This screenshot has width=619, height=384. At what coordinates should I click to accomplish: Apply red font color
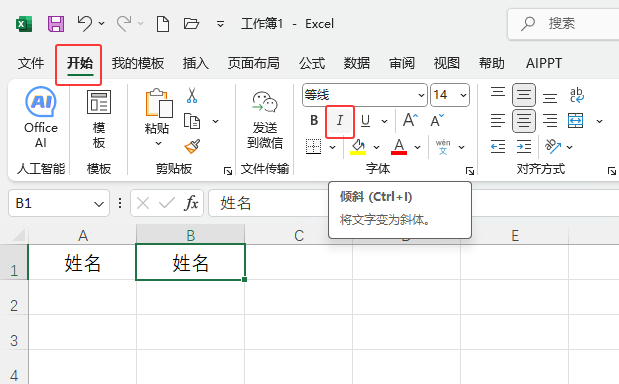pos(399,147)
